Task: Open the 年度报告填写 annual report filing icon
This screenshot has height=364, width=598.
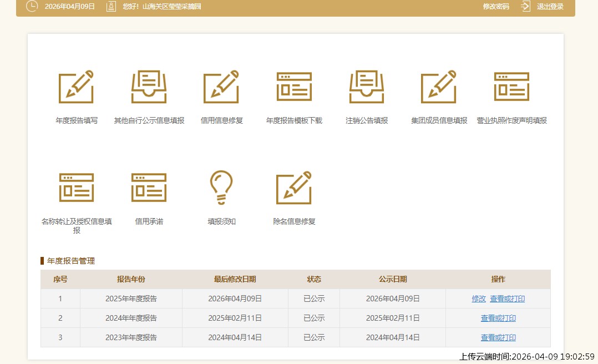Action: (x=76, y=86)
